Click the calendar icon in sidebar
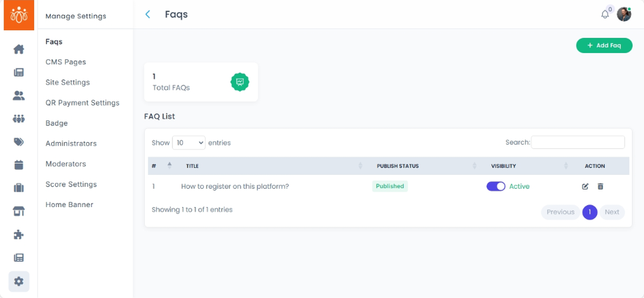Image resolution: width=644 pixels, height=298 pixels. 19,165
